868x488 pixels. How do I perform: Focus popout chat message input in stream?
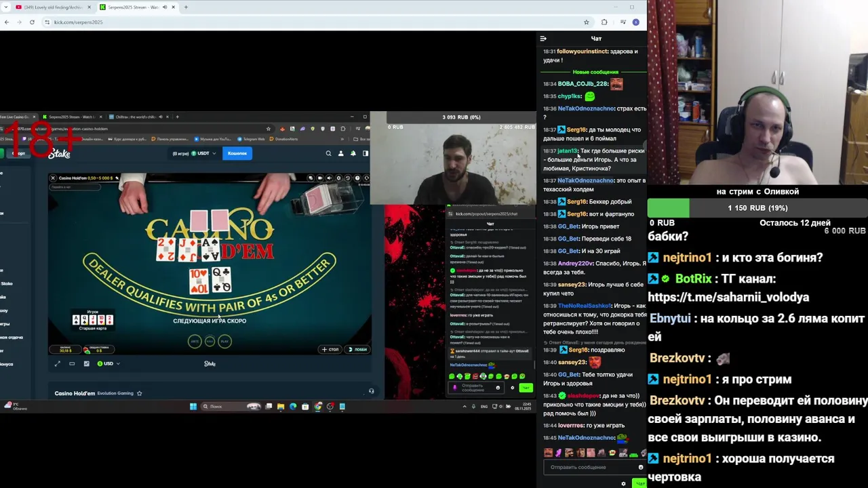[476, 388]
